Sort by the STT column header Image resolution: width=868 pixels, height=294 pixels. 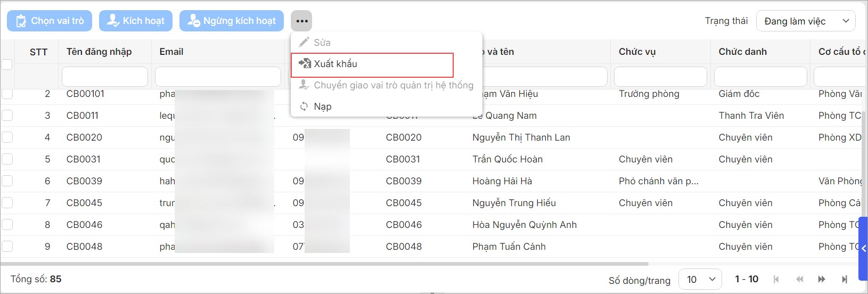pyautogui.click(x=38, y=52)
